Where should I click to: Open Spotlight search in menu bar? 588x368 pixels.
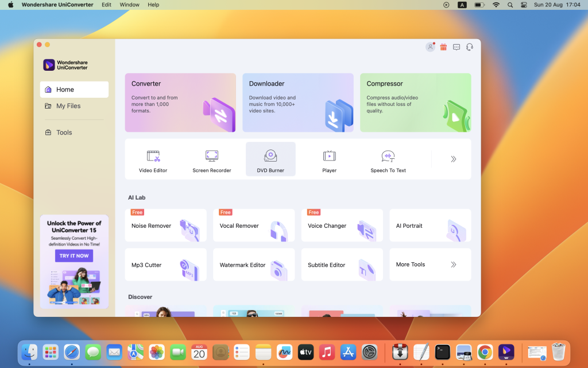coord(510,5)
